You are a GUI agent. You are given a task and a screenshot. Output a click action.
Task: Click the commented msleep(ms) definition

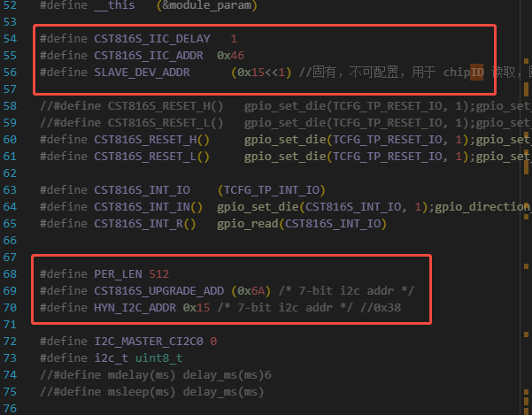click(151, 392)
